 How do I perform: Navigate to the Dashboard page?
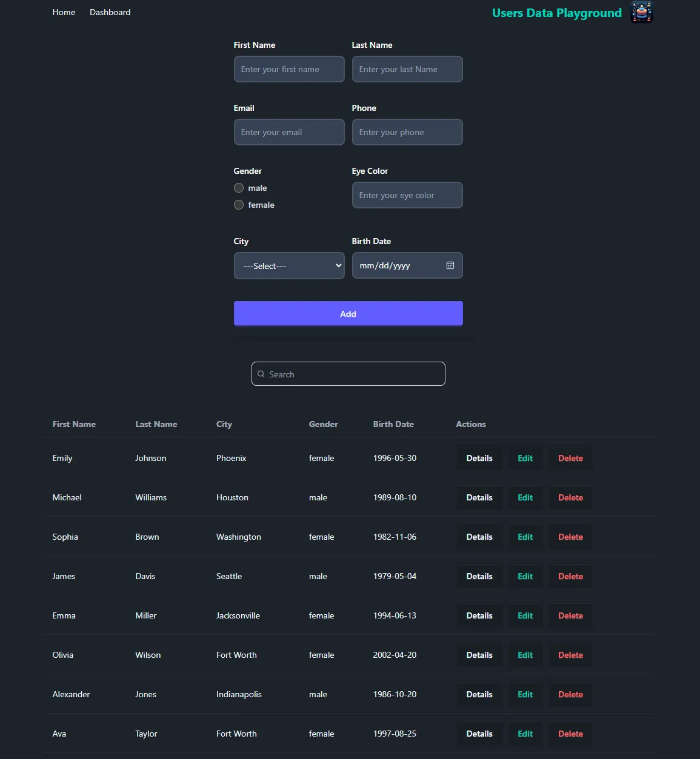[110, 12]
